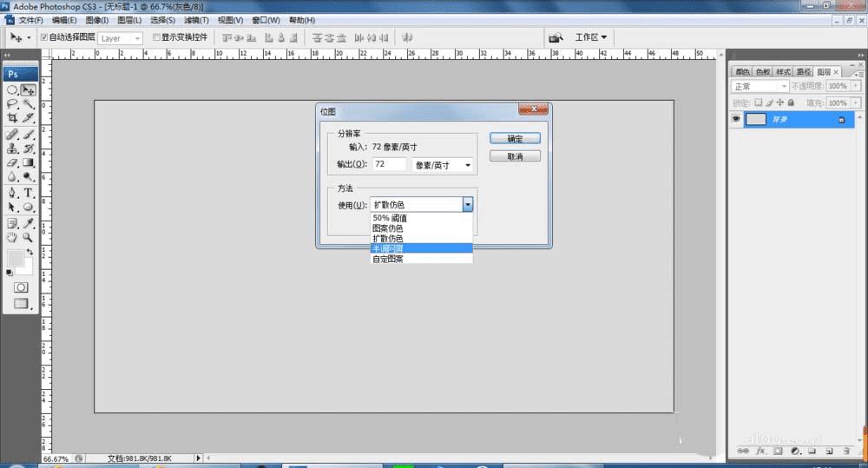This screenshot has width=868, height=468.
Task: Expand the 正常 blend mode dropdown
Action: click(760, 87)
